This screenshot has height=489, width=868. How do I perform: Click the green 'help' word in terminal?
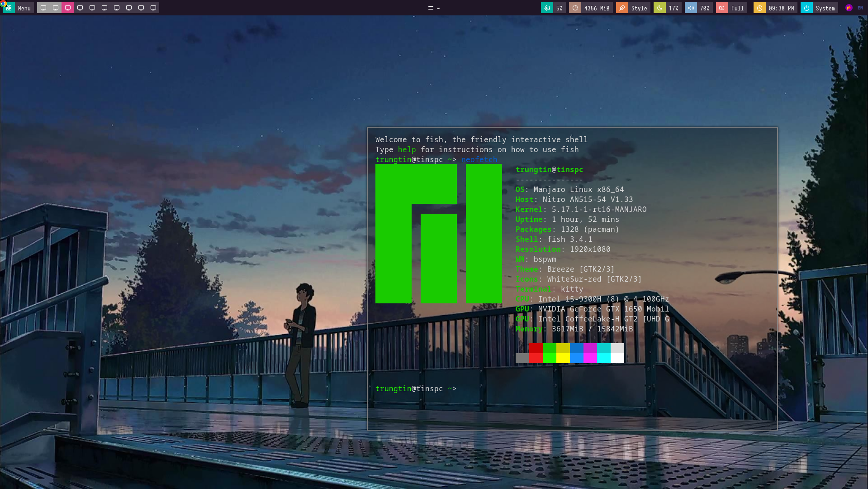[407, 149]
